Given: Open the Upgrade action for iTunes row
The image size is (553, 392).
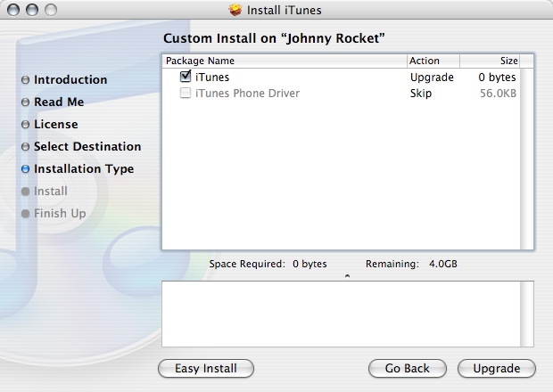Looking at the screenshot, I should [432, 78].
